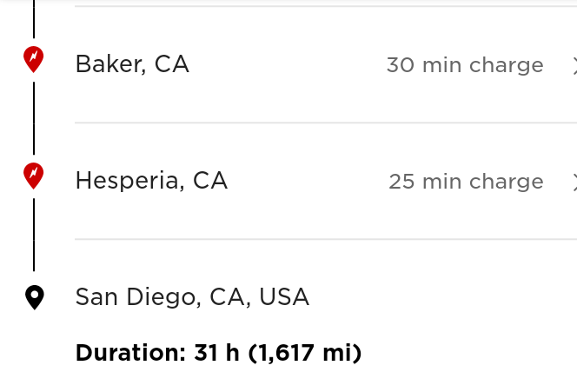Click the San Diego black destination pin
Image resolution: width=577 pixels, height=392 pixels.
(34, 297)
